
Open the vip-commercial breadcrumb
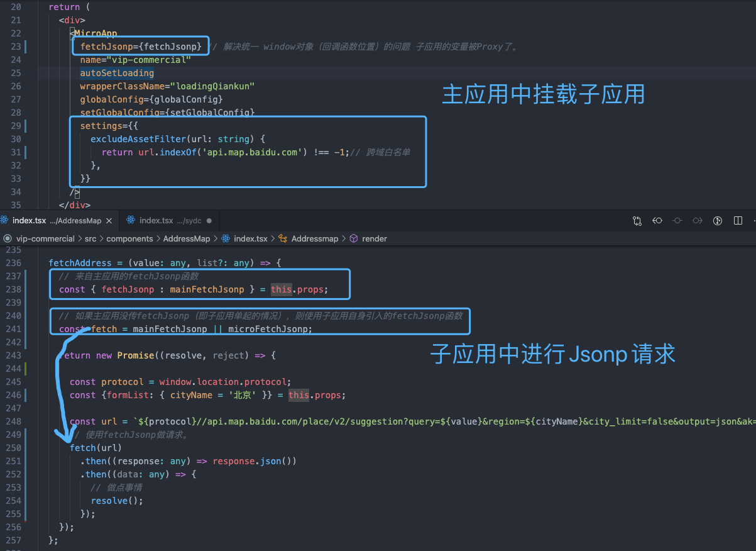[45, 239]
